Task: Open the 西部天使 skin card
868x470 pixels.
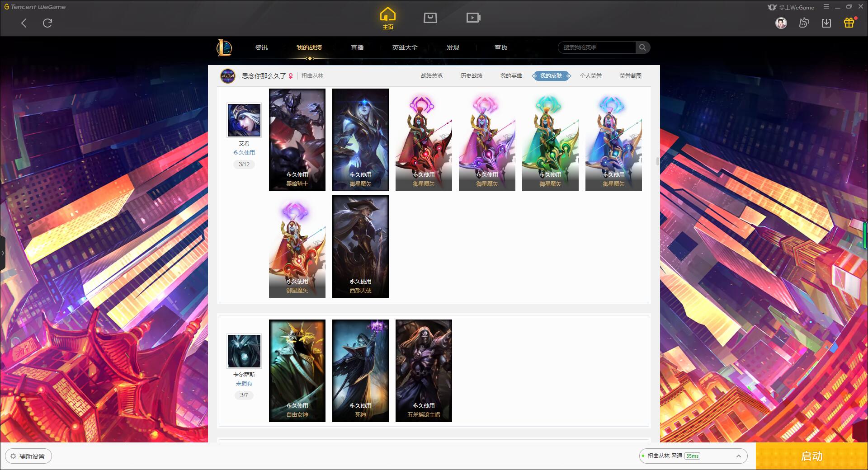Action: pos(360,246)
